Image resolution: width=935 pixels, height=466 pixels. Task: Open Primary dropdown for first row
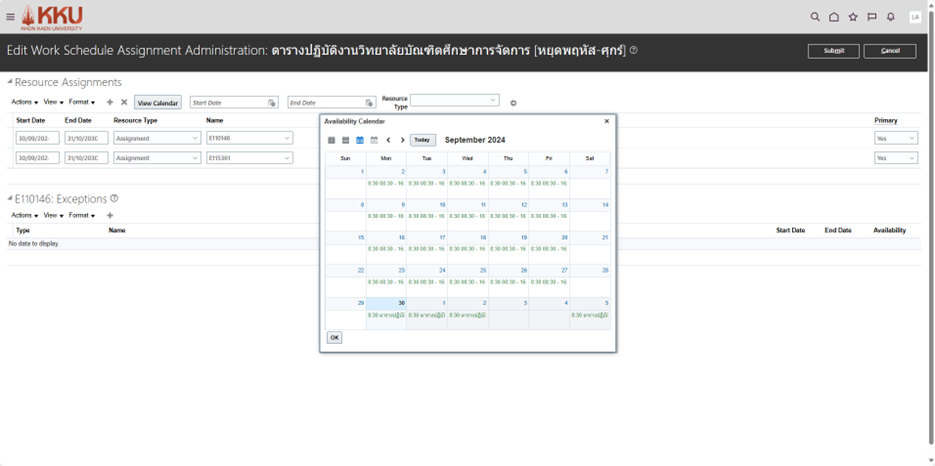pos(911,139)
